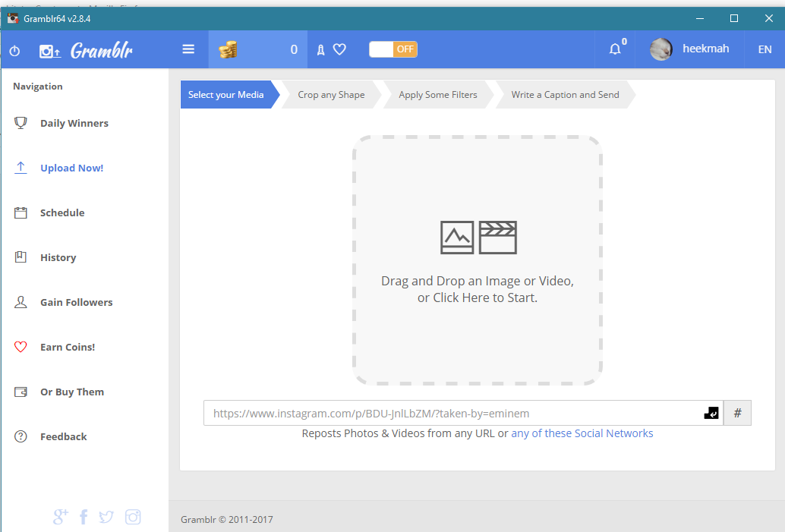785x532 pixels.
Task: Go to Apply Some Filters step
Action: (438, 95)
